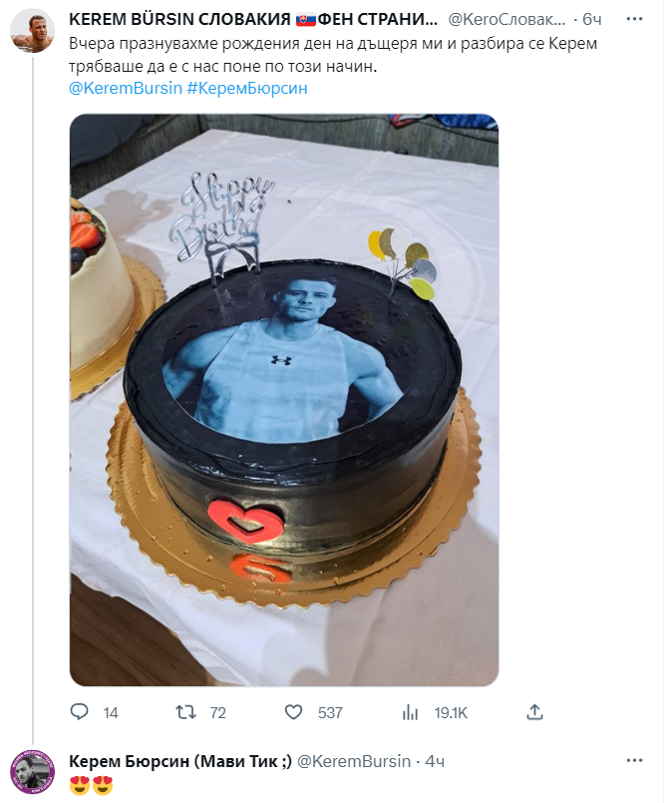The width and height of the screenshot is (672, 803).
Task: Open more options for the cake tweet
Action: tap(634, 20)
